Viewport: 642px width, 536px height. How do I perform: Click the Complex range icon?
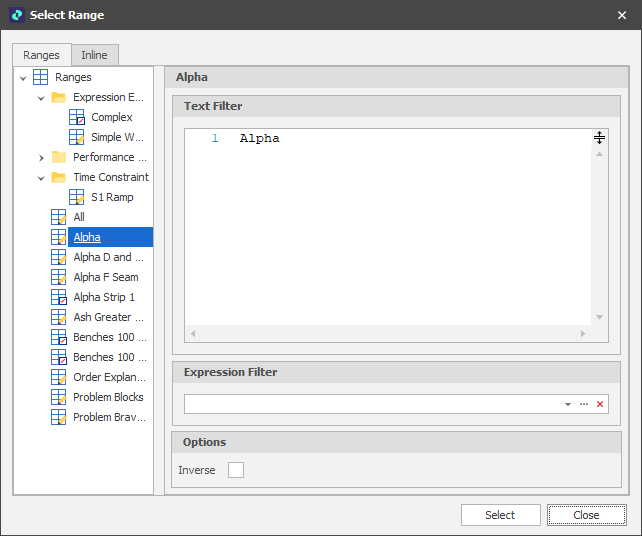[77, 117]
